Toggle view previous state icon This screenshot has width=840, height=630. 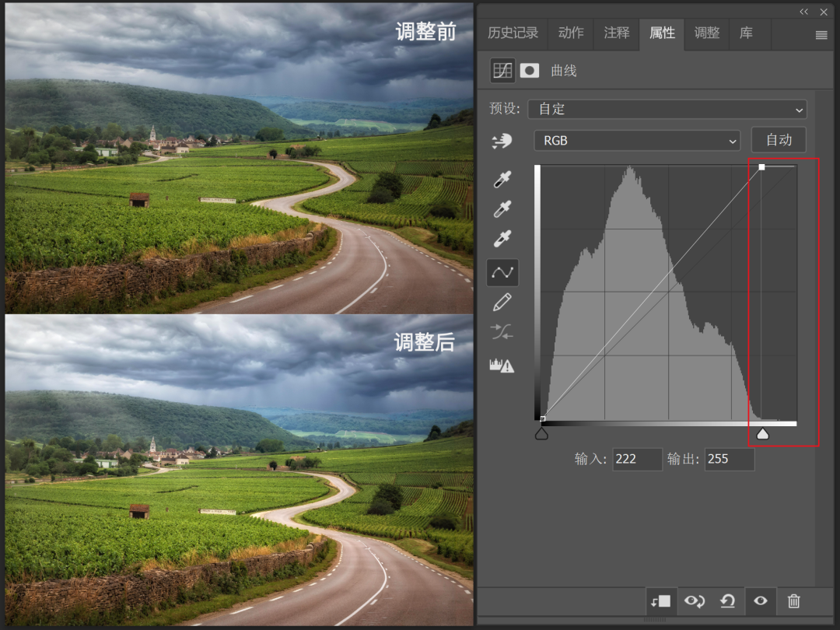pos(694,600)
